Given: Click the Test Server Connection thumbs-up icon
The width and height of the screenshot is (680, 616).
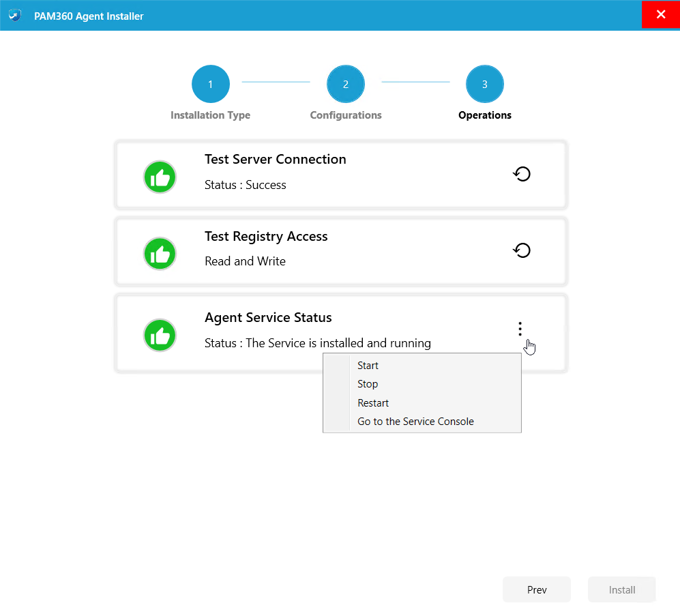Looking at the screenshot, I should tap(160, 177).
